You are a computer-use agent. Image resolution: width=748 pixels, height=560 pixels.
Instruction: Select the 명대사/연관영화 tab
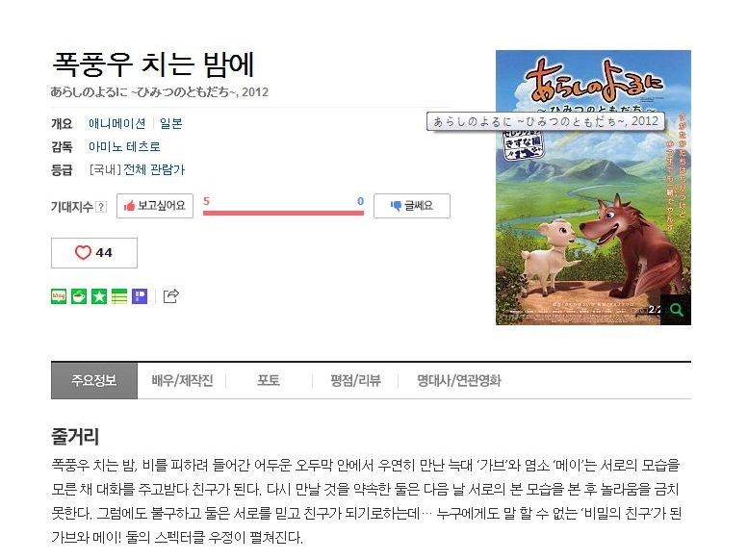pyautogui.click(x=459, y=381)
